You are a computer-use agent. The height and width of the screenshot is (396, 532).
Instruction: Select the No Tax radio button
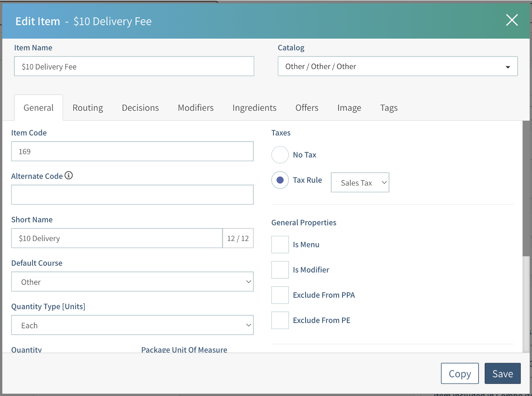tap(280, 155)
